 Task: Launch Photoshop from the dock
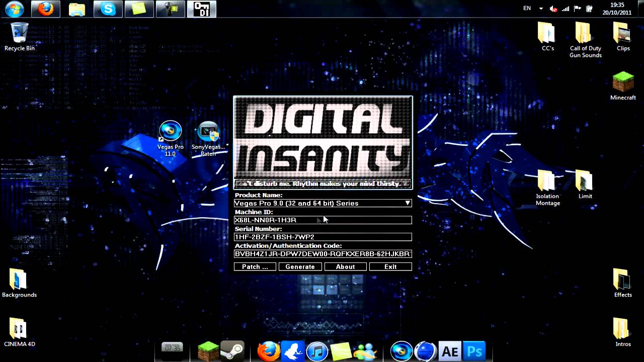474,351
